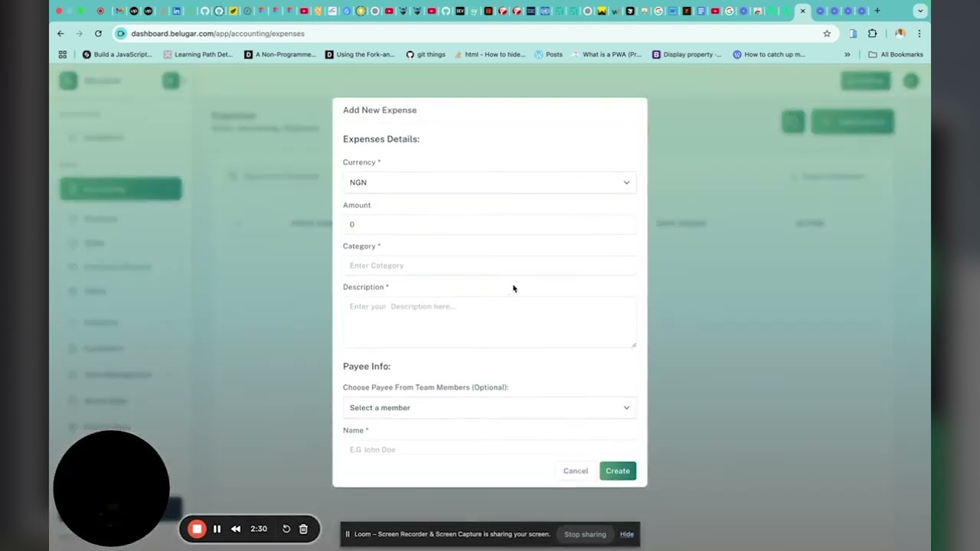Close the active browser tab
Viewport: 980px width, 551px height.
pyautogui.click(x=802, y=11)
